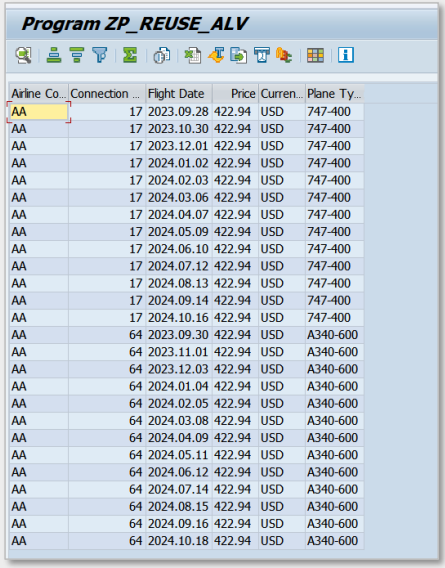
Task: Click flight date 2024.02.05
Action: pos(179,403)
